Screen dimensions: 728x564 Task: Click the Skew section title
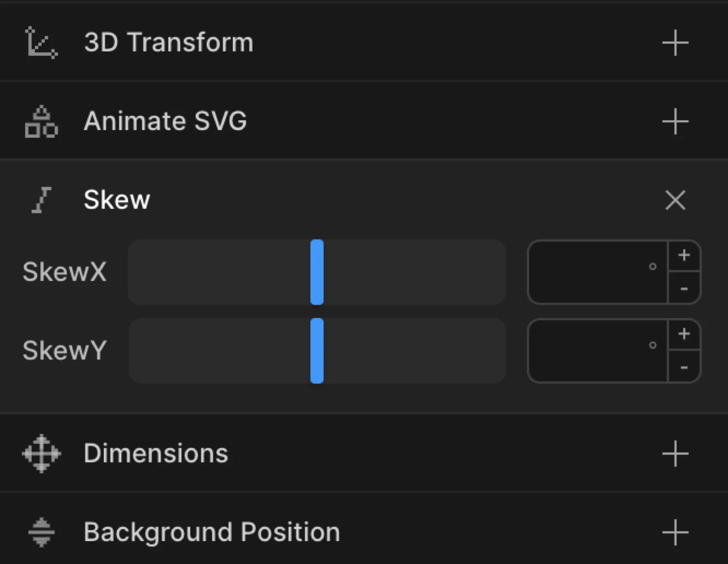click(116, 199)
